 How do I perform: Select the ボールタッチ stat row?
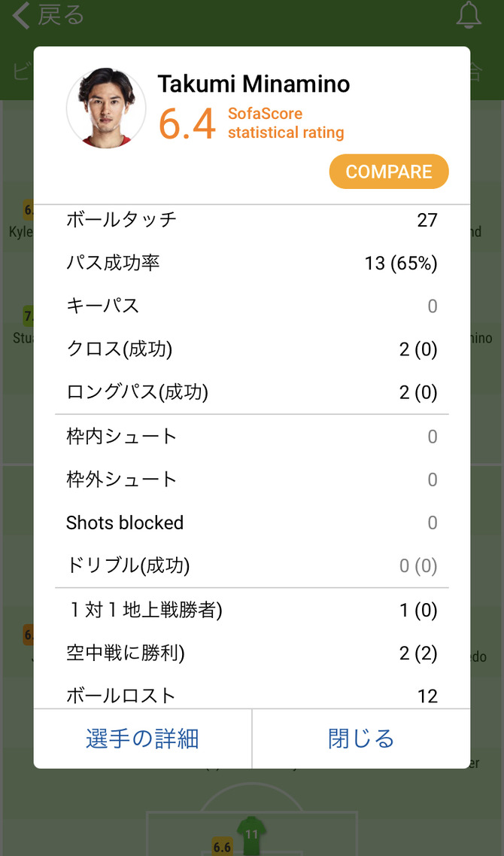(252, 220)
